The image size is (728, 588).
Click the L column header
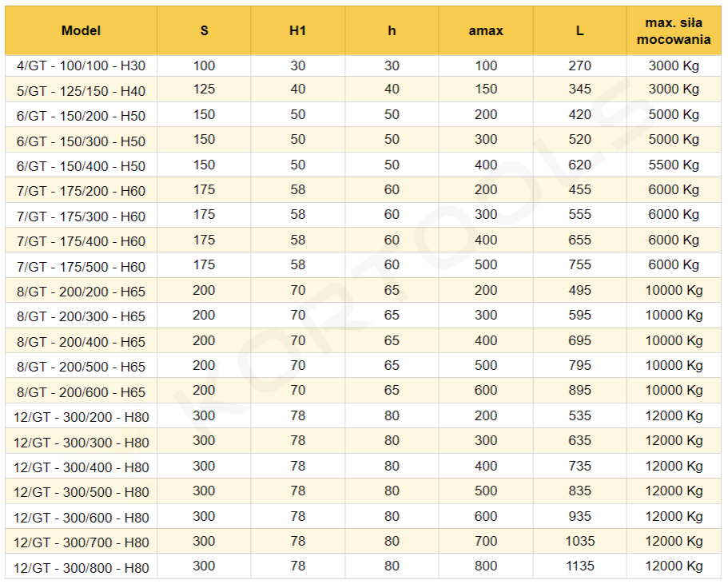(579, 31)
